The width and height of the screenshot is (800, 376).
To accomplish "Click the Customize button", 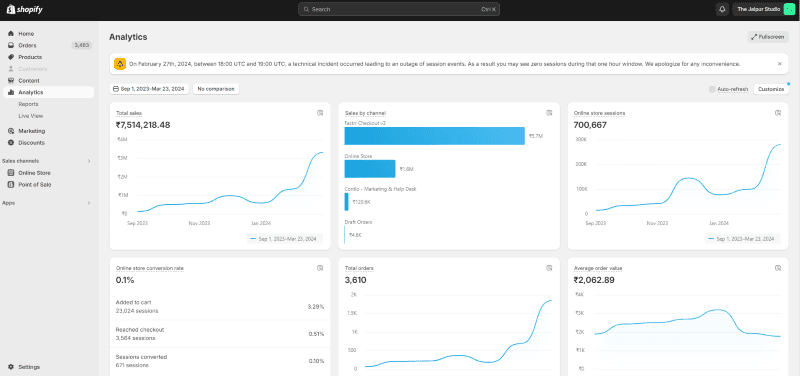I will [x=770, y=89].
